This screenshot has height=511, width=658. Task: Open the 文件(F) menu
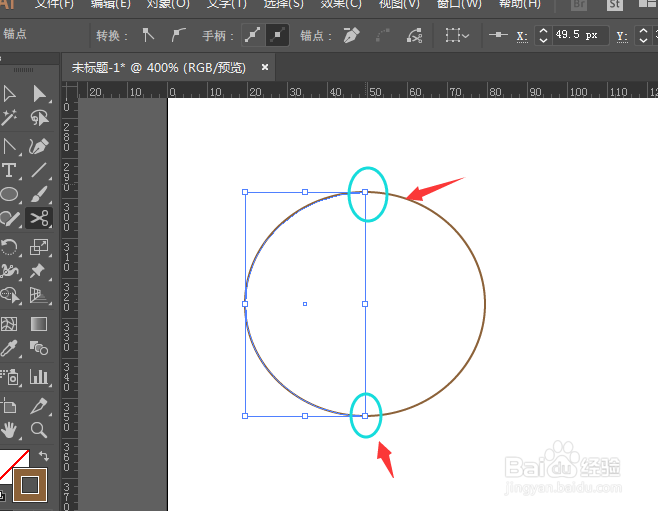54,4
